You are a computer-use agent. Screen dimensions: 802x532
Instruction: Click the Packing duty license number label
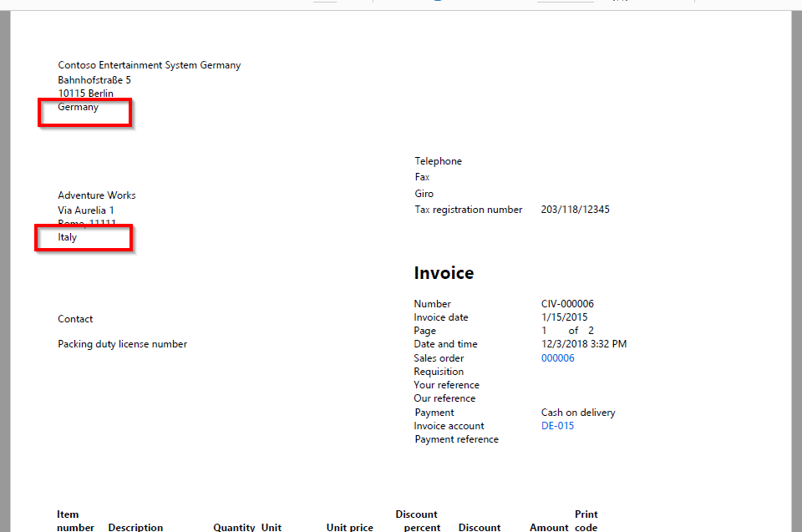pyautogui.click(x=122, y=344)
